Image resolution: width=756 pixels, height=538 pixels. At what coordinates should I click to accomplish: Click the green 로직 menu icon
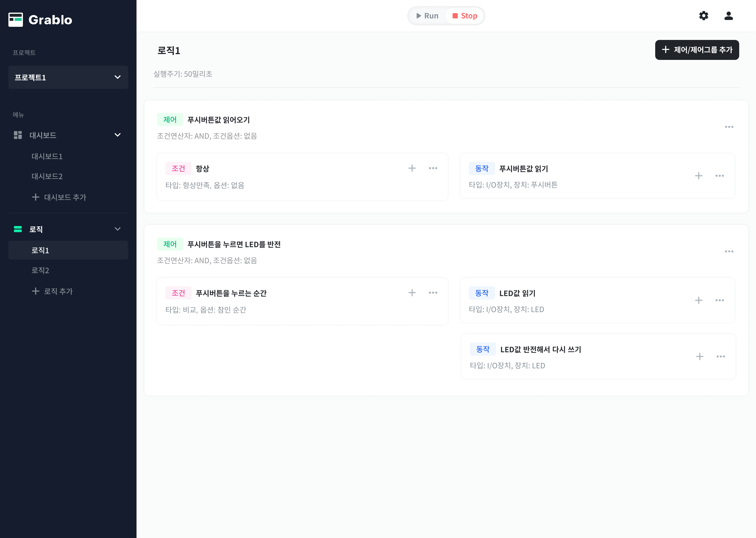click(18, 229)
